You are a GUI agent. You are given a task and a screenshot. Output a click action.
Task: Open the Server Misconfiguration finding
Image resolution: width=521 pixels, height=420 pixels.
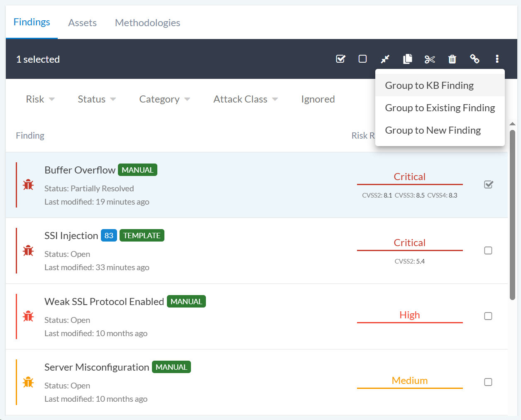click(x=96, y=367)
